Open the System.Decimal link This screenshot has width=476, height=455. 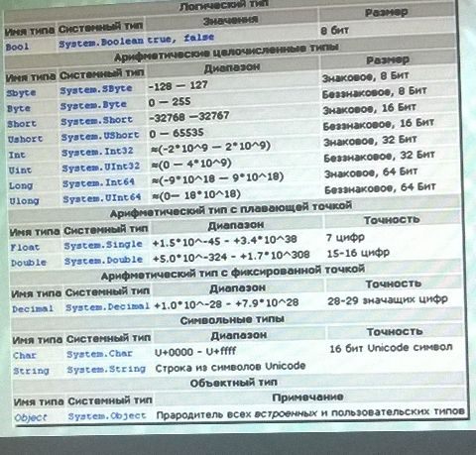[107, 307]
